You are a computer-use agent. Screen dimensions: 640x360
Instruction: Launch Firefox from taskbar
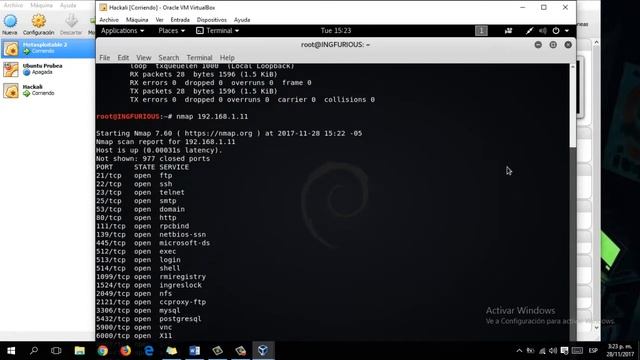click(x=125, y=351)
